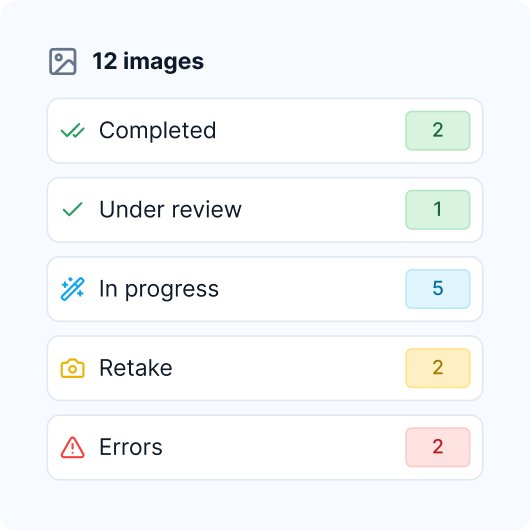Open the Completed status row
The image size is (531, 531).
265,131
